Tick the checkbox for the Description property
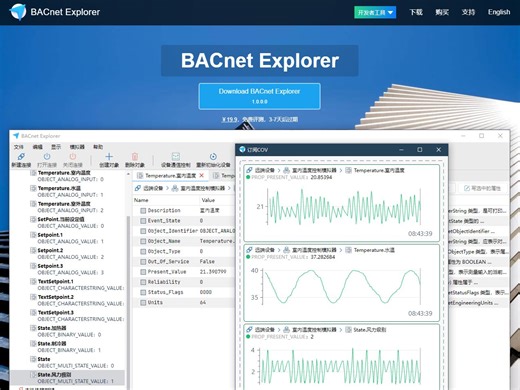 (x=143, y=210)
